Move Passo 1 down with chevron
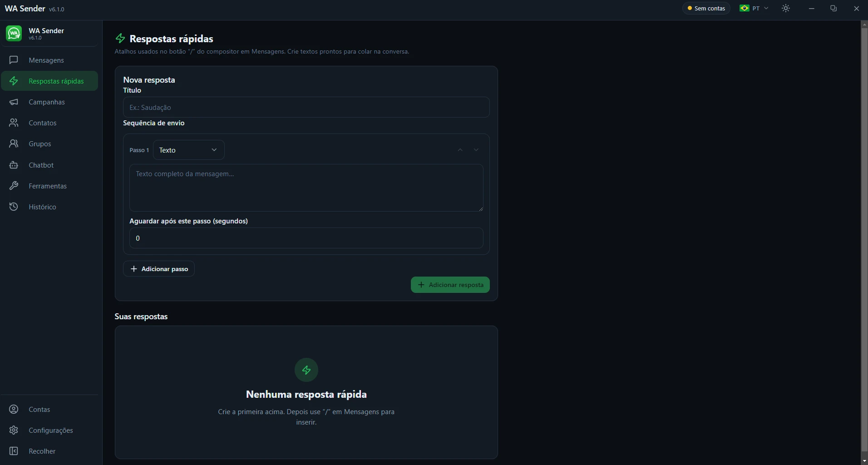Screen dimensions: 868x465 click(476, 150)
